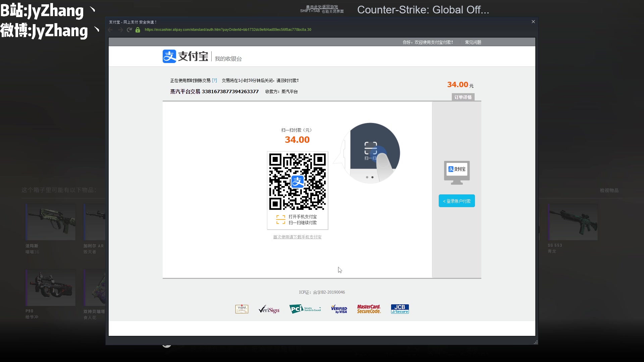This screenshot has height=362, width=644.
Task: Click the 单击此处返回游戏 return to game text
Action: click(x=322, y=7)
